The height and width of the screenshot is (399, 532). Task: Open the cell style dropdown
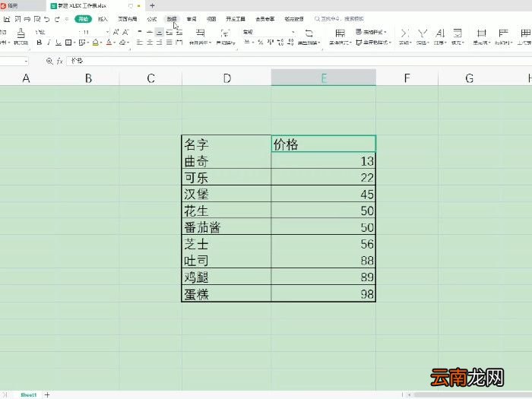[374, 43]
